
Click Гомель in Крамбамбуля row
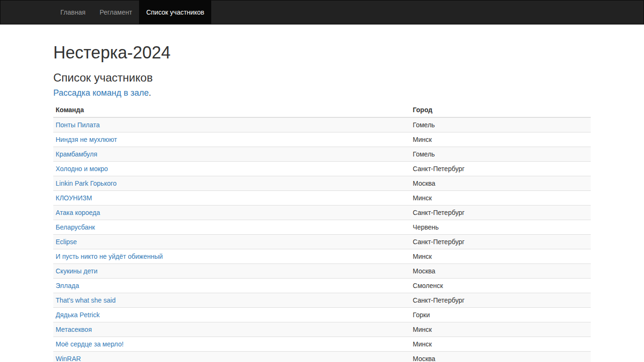coord(424,154)
